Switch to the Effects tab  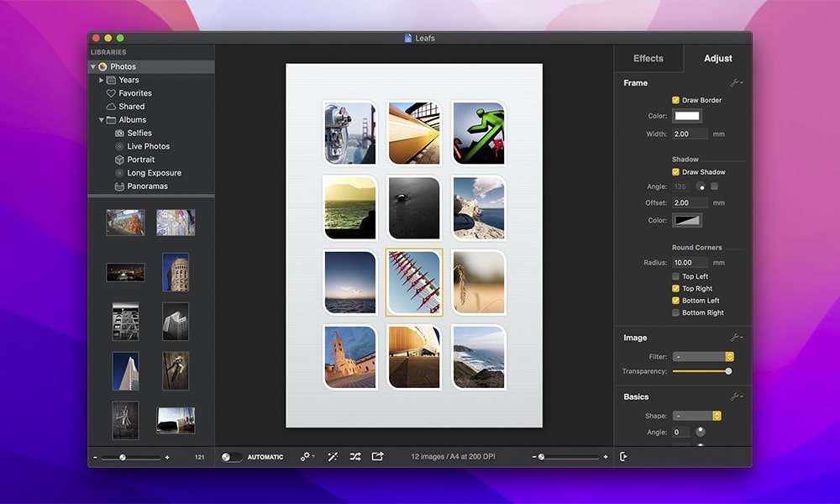pyautogui.click(x=648, y=59)
